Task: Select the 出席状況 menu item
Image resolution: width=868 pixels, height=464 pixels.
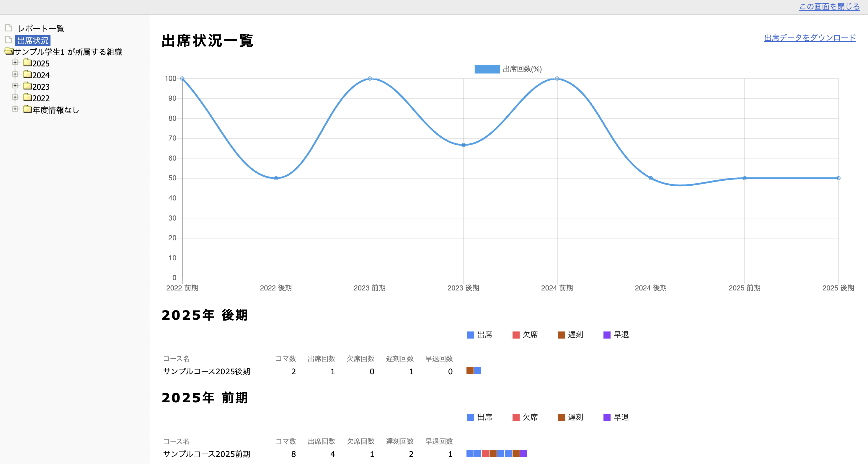Action: [x=33, y=40]
